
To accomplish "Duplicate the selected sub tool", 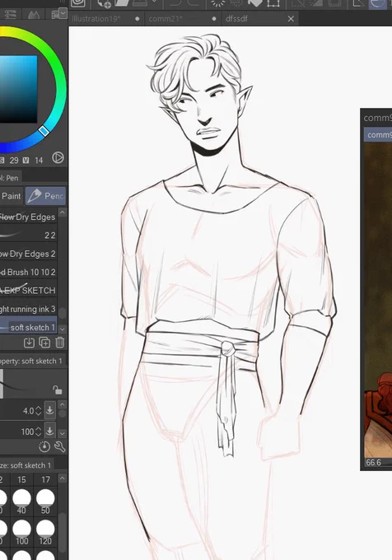I will pos(44,343).
